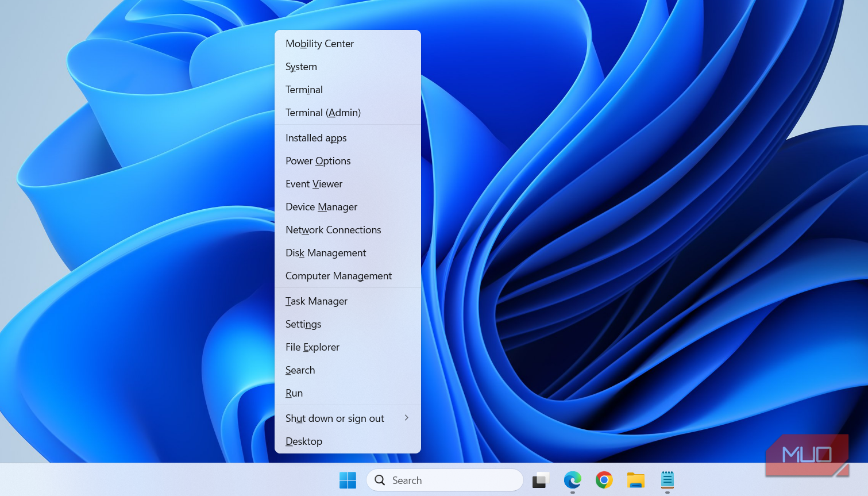
Task: Choose Power Options
Action: point(348,161)
